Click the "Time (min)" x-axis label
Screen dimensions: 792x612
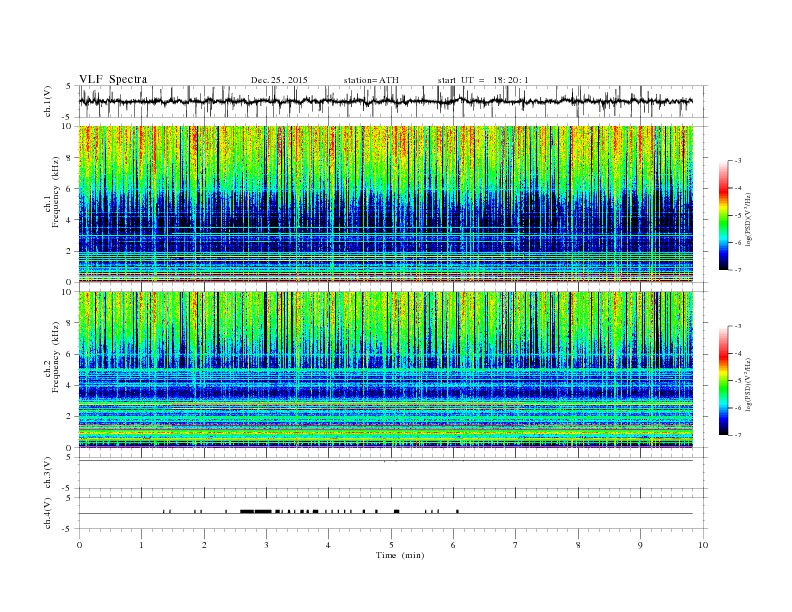[400, 555]
